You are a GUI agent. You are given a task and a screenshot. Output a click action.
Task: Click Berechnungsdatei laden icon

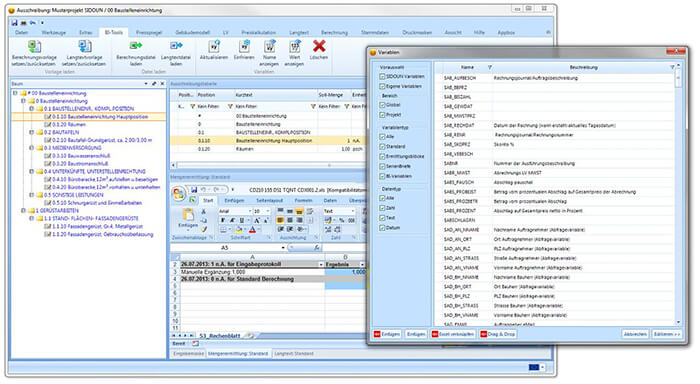(136, 46)
